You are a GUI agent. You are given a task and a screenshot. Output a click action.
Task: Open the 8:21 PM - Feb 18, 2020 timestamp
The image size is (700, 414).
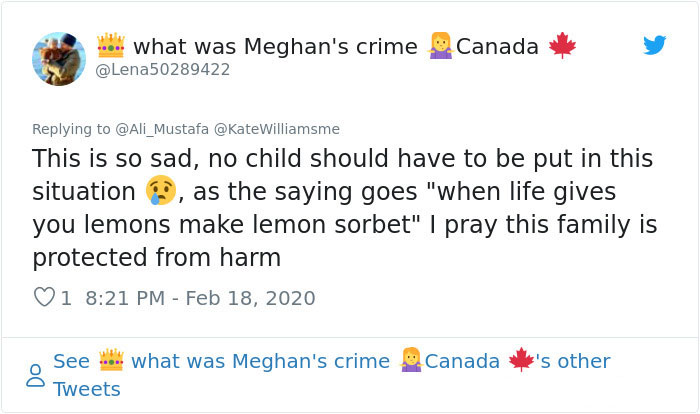pos(200,298)
